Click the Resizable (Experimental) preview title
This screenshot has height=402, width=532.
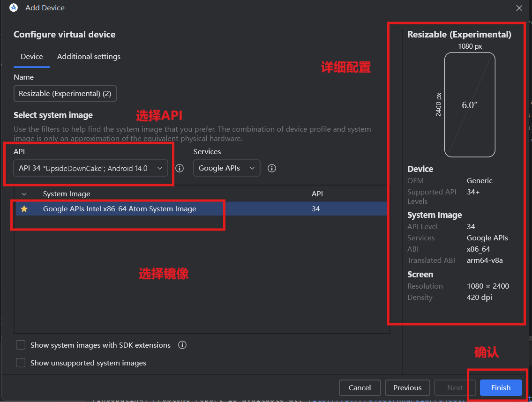pyautogui.click(x=459, y=35)
